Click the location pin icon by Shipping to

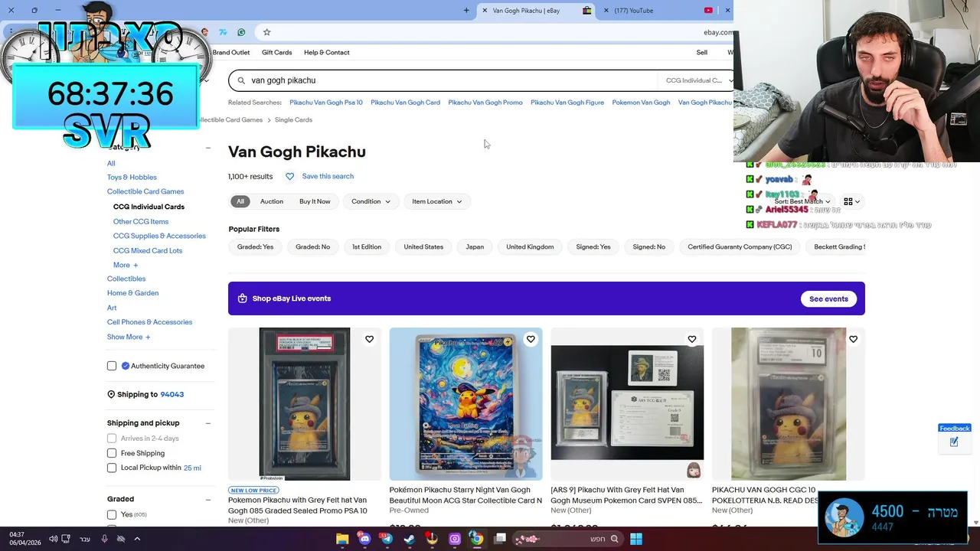coord(111,394)
